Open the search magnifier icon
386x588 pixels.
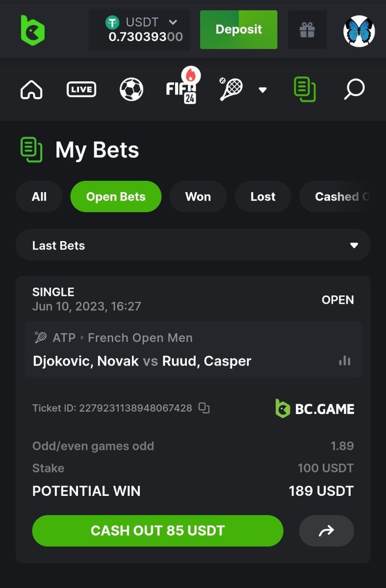coord(354,90)
